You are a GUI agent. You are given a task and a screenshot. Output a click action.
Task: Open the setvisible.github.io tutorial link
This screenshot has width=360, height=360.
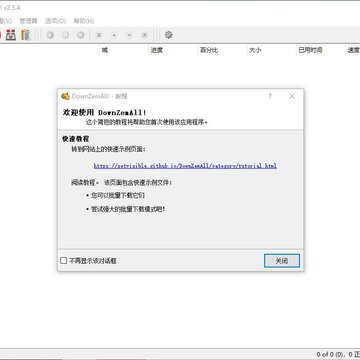[x=185, y=166]
